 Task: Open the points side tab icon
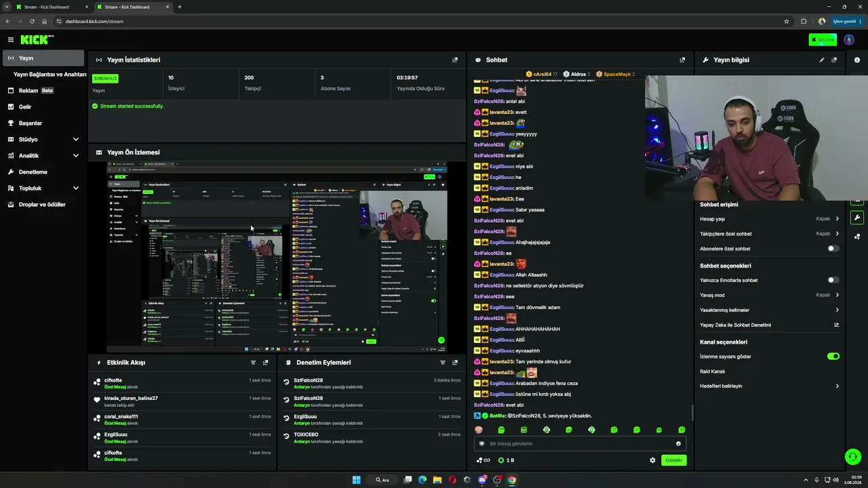click(x=857, y=237)
